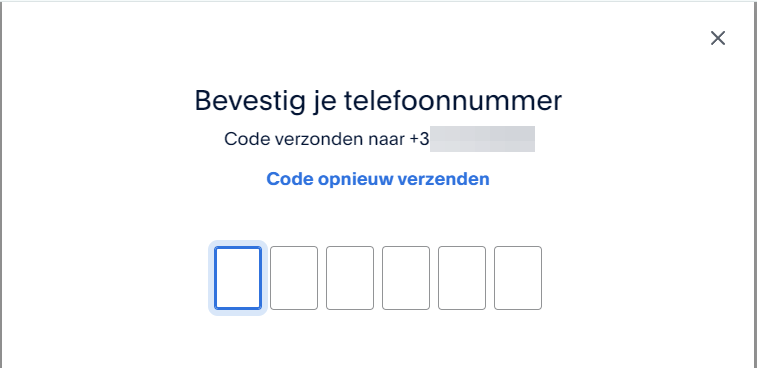757x368 pixels.
Task: Click the blurred phone number
Action: [482, 139]
